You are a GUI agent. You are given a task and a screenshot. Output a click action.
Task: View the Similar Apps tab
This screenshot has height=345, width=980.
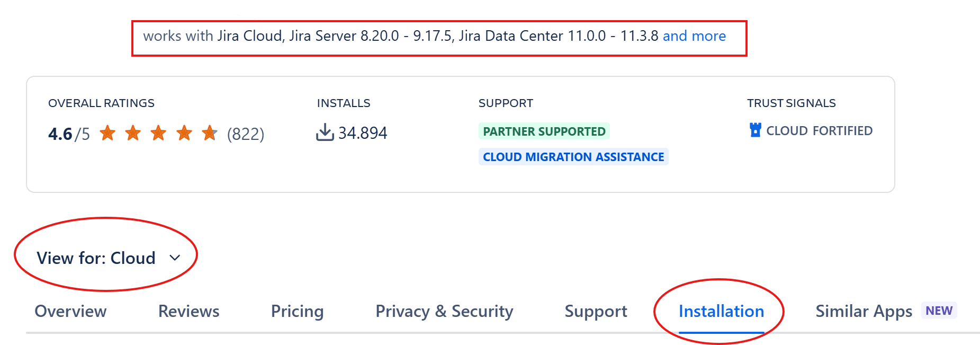coord(864,311)
